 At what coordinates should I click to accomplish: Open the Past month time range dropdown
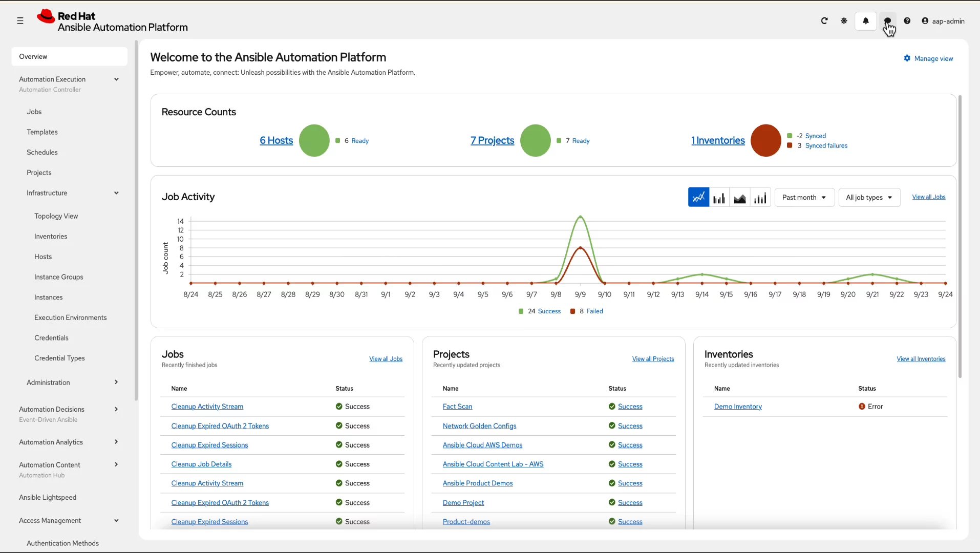pos(804,197)
